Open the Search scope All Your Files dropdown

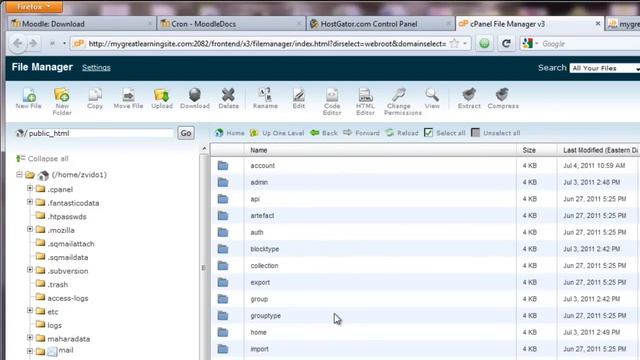pos(605,68)
